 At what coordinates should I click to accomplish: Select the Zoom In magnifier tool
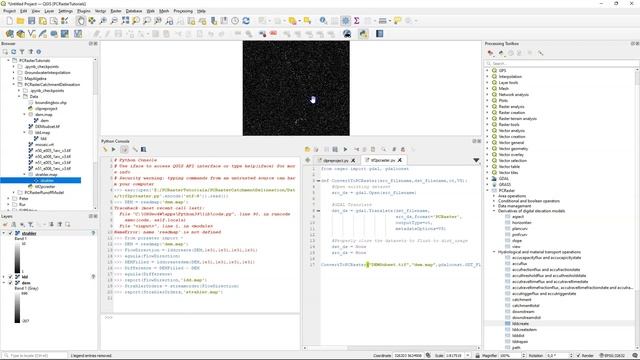coord(103,21)
